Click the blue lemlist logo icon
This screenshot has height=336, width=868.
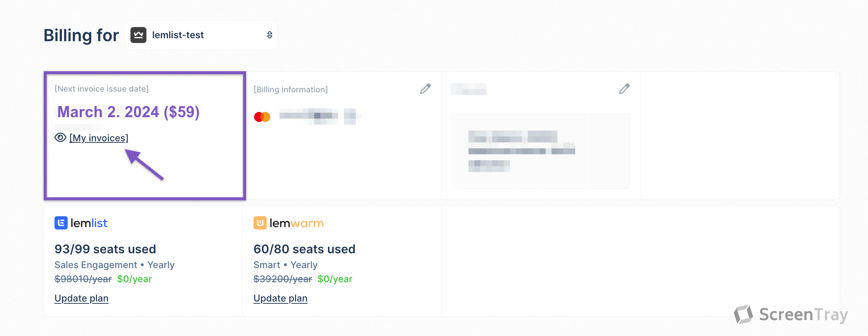click(x=61, y=223)
